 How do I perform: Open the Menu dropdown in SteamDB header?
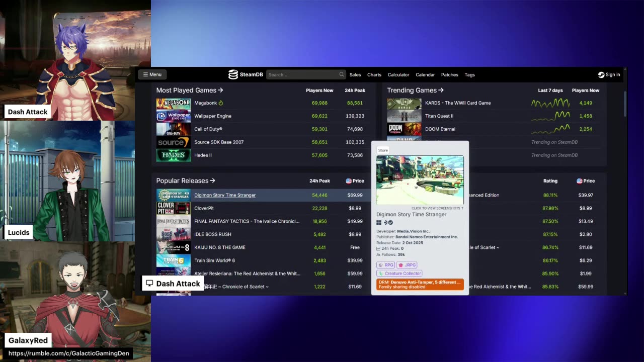[x=152, y=74]
